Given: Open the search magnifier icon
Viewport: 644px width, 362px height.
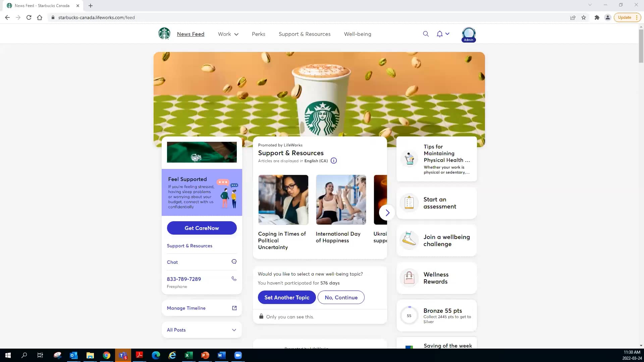Looking at the screenshot, I should [x=426, y=34].
